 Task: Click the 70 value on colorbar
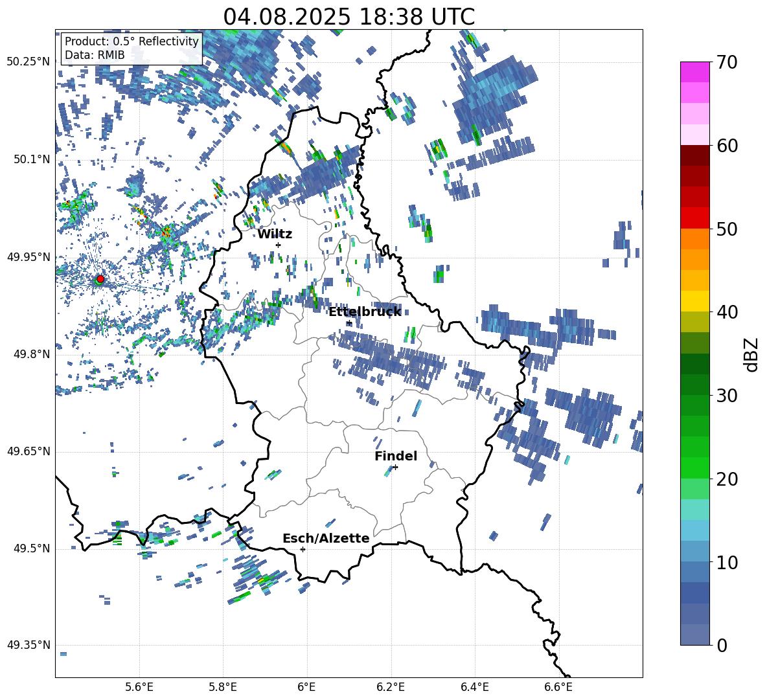tap(727, 62)
